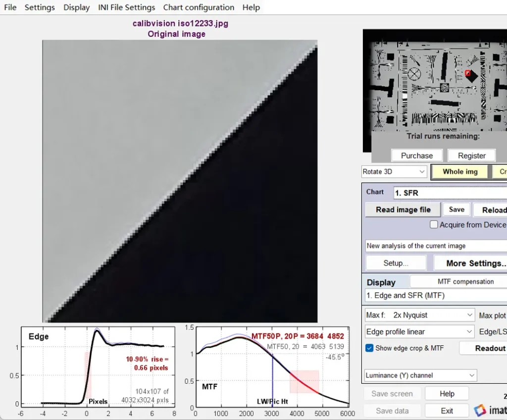Click the Purchase button
The width and height of the screenshot is (507, 420).
[x=416, y=156]
